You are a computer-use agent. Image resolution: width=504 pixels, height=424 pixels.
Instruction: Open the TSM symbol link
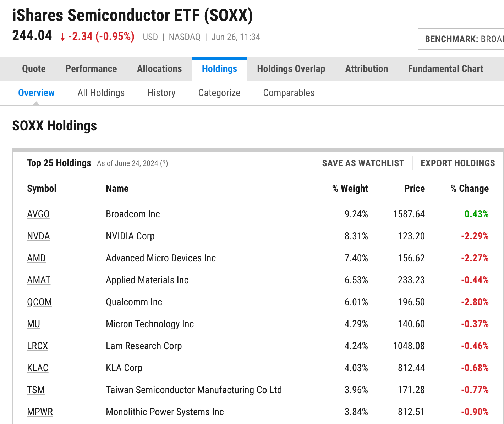[x=36, y=390]
